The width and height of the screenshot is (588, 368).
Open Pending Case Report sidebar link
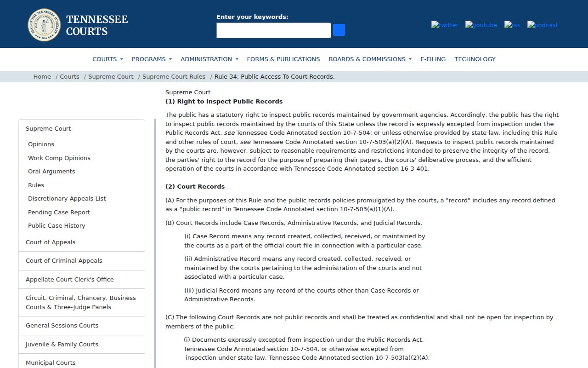[59, 212]
